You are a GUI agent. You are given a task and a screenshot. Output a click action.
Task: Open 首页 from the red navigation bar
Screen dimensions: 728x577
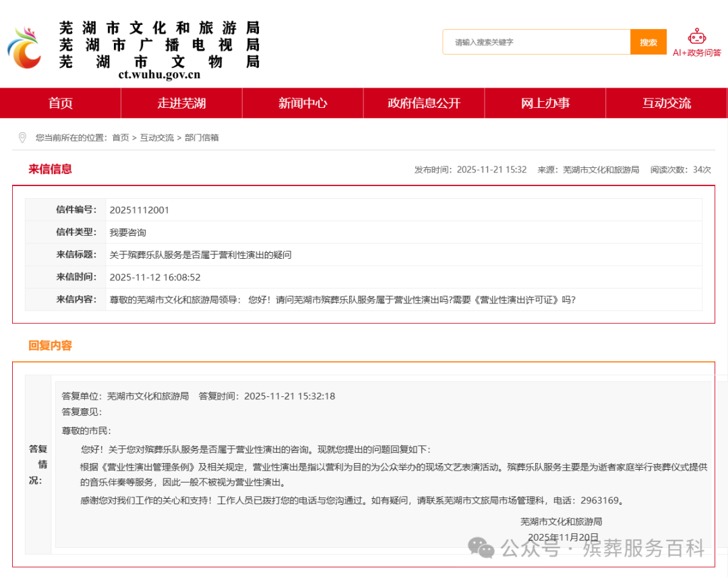click(x=60, y=102)
